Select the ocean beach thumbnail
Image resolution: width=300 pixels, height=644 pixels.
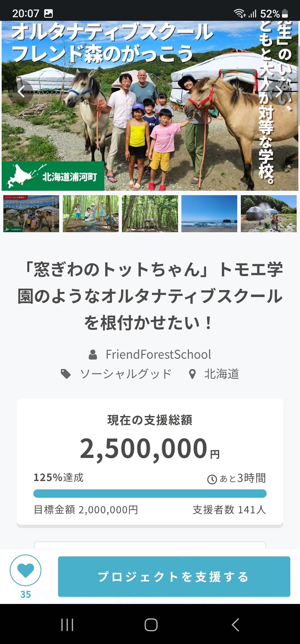[209, 214]
